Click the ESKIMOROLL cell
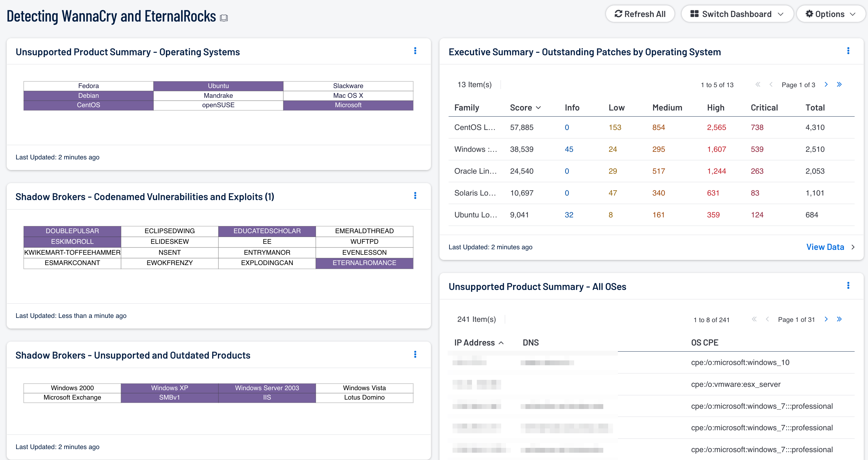 click(72, 242)
